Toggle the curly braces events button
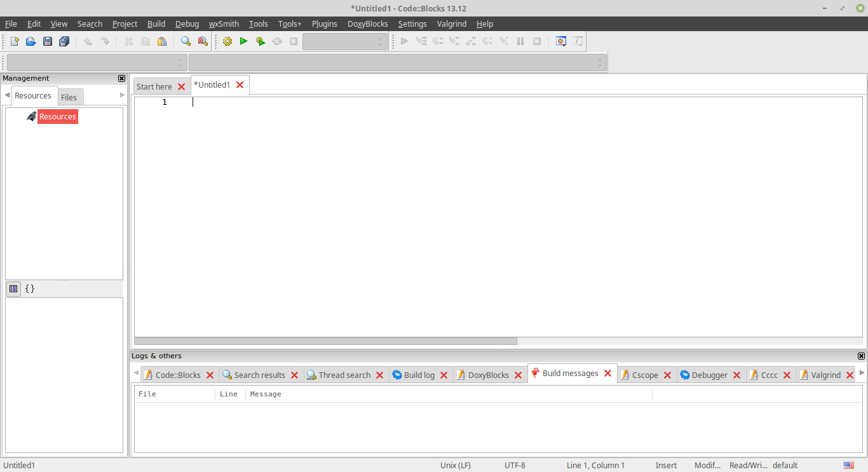Screen dimensions: 868x472 click(30, 288)
